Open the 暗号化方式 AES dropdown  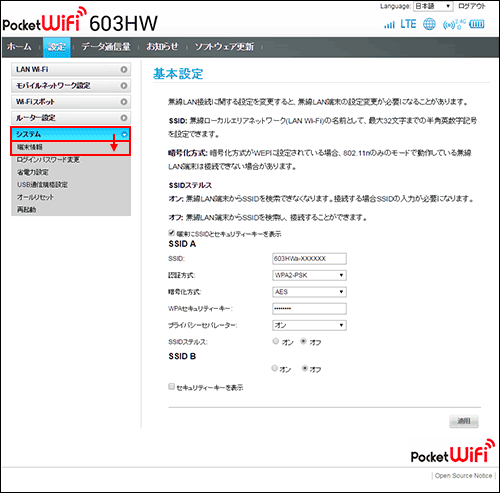pos(309,292)
